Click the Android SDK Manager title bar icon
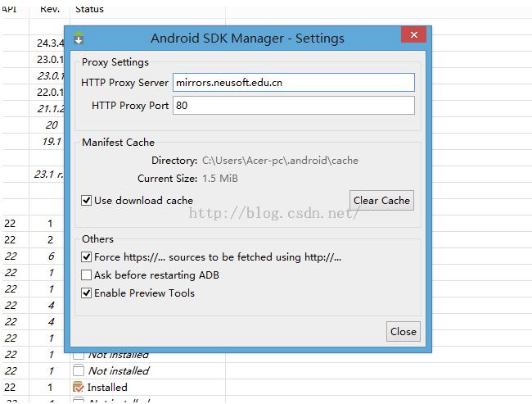The height and width of the screenshot is (404, 532). [79, 38]
